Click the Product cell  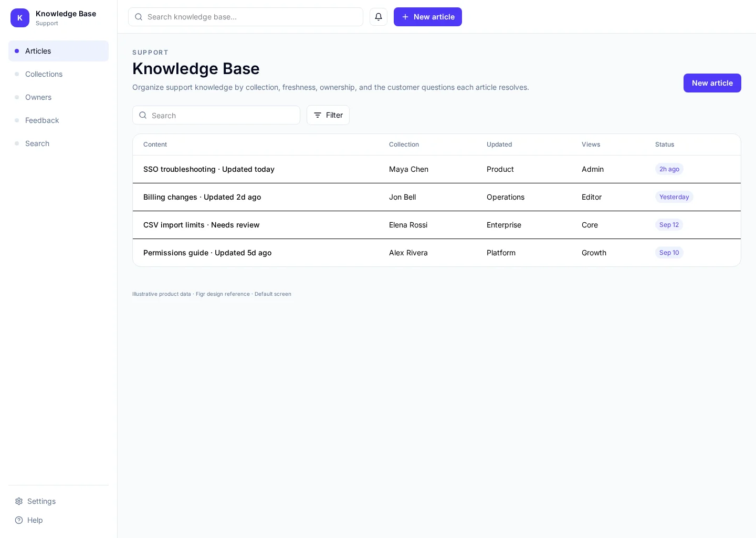pyautogui.click(x=500, y=169)
